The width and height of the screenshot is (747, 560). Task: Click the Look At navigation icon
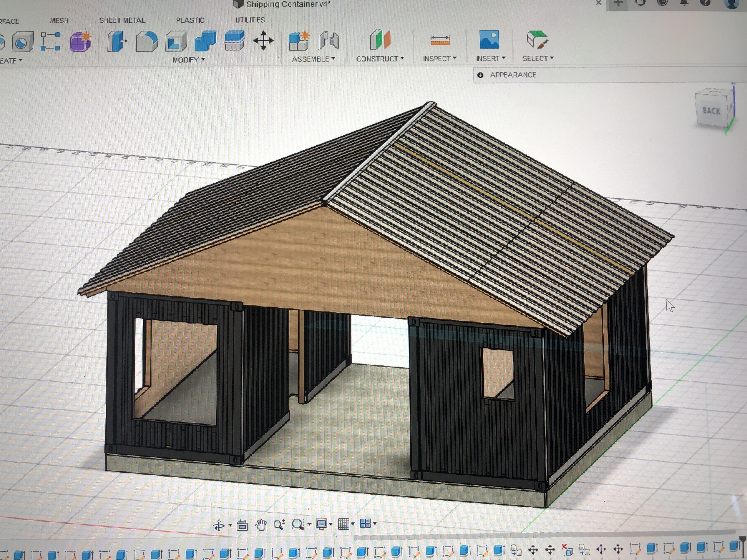pos(242,525)
